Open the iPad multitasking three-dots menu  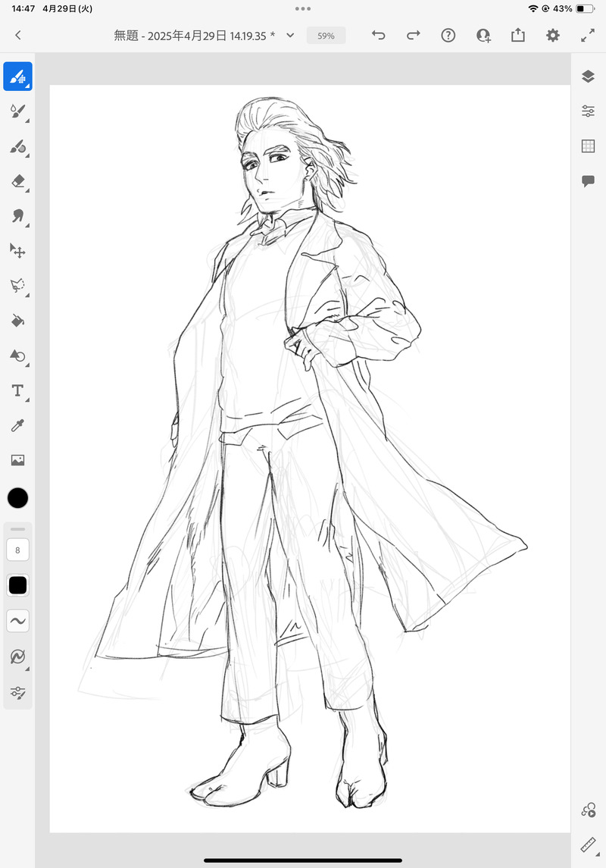(x=303, y=9)
